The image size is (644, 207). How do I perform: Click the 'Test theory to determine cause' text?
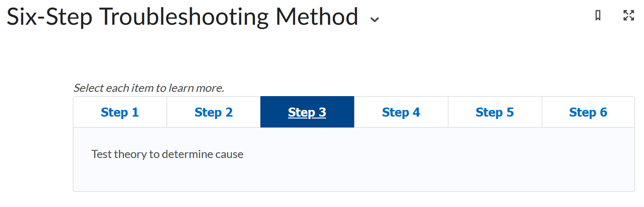pos(167,154)
